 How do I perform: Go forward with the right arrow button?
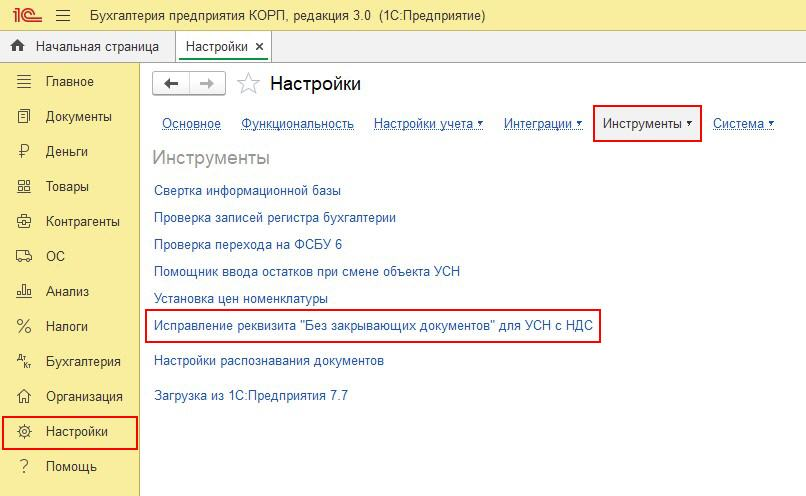point(207,83)
